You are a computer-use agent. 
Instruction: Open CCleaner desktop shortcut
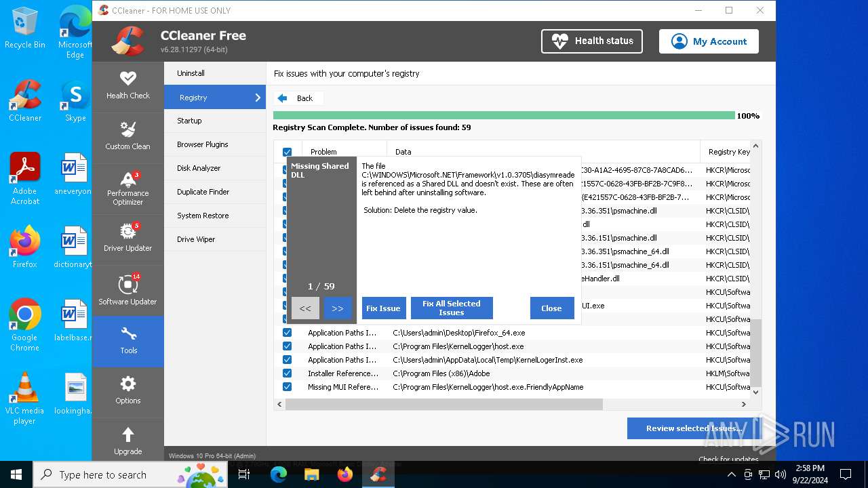point(25,100)
